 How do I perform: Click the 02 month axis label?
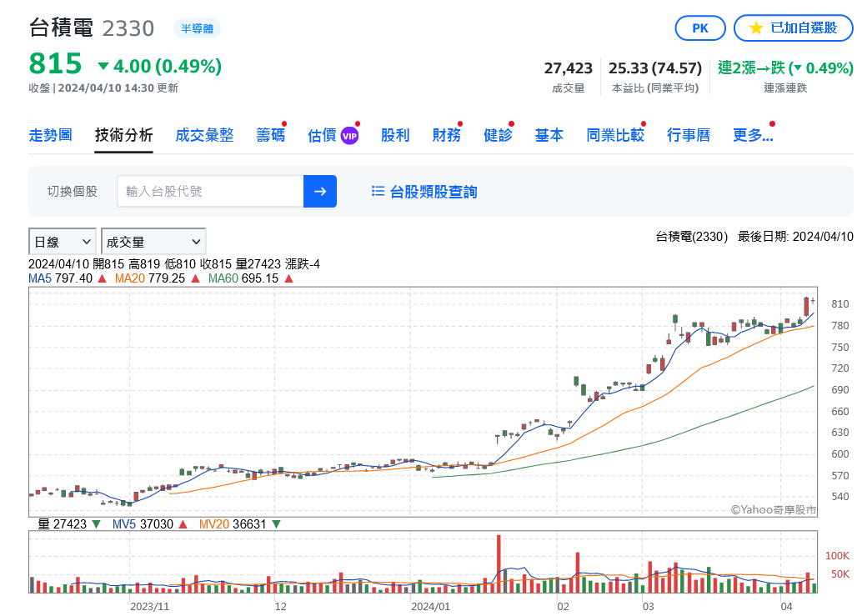pyautogui.click(x=563, y=606)
